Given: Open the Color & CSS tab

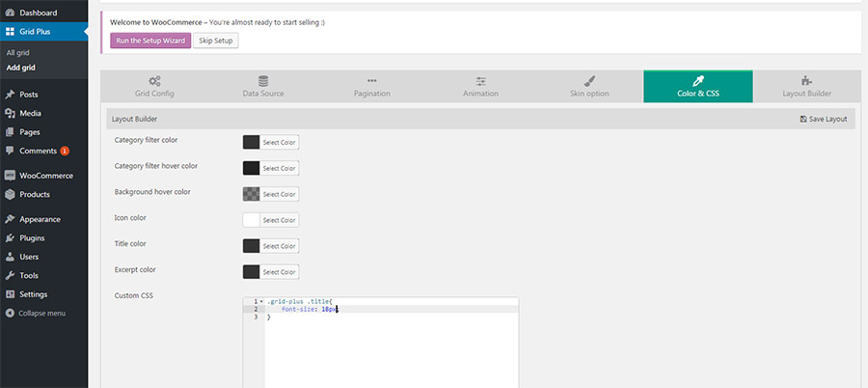Looking at the screenshot, I should [698, 87].
